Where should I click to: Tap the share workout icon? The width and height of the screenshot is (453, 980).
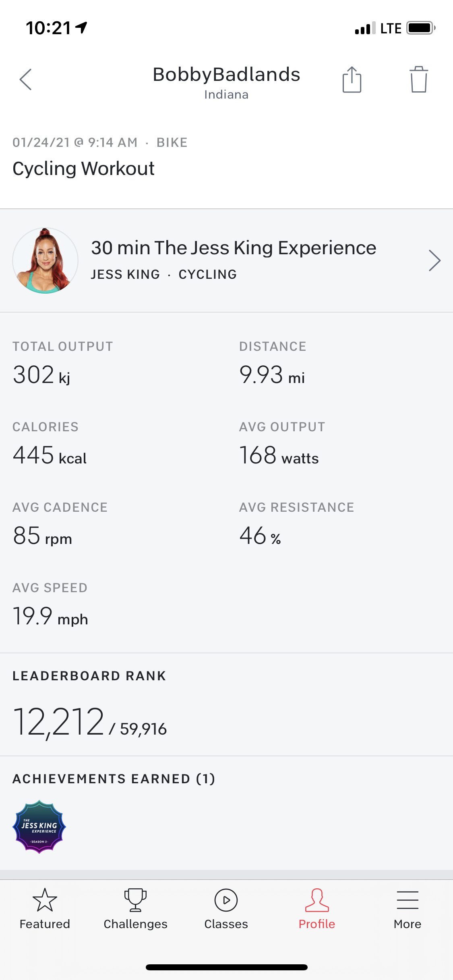click(x=352, y=80)
